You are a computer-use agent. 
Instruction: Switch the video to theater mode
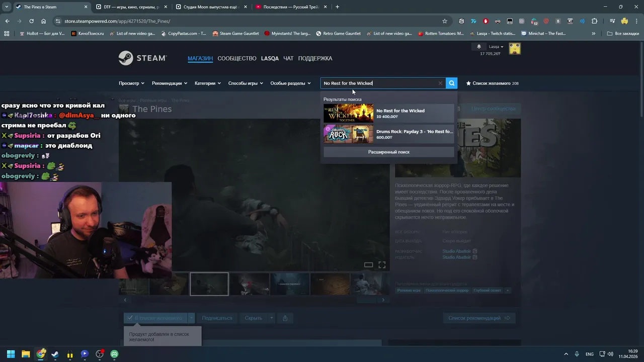(368, 265)
